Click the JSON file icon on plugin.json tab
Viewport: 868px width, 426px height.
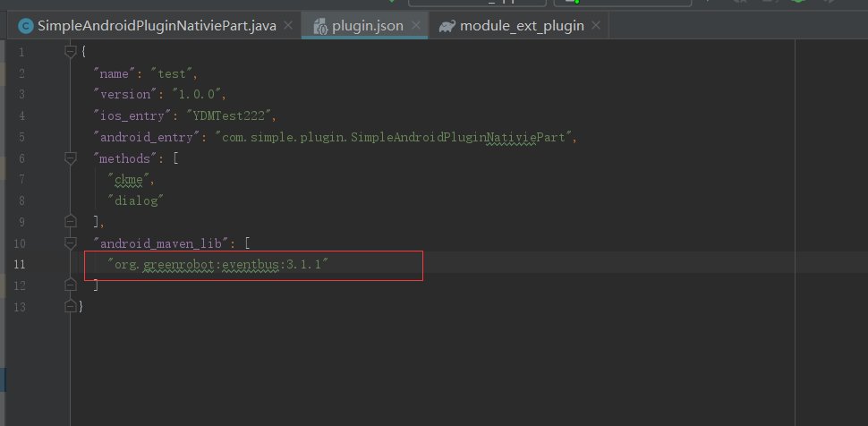pos(320,26)
